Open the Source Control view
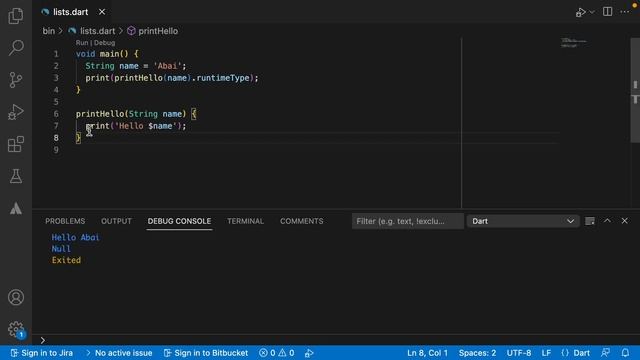The width and height of the screenshot is (640, 360). [x=16, y=80]
